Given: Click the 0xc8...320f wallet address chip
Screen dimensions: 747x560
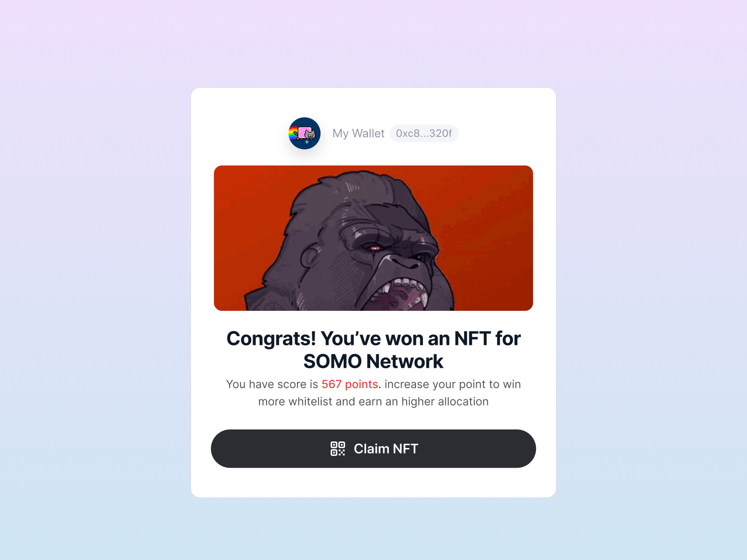Looking at the screenshot, I should point(423,133).
